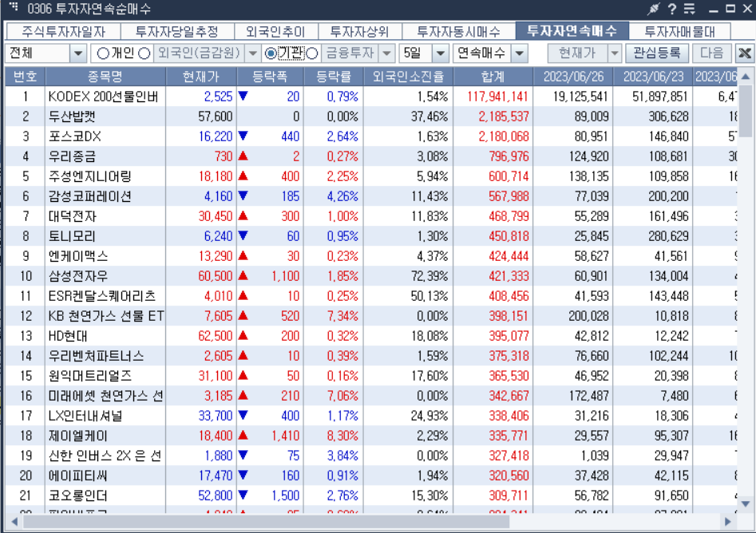The width and height of the screenshot is (756, 533).
Task: Click the vertical scrollbar thumb
Action: [746, 111]
